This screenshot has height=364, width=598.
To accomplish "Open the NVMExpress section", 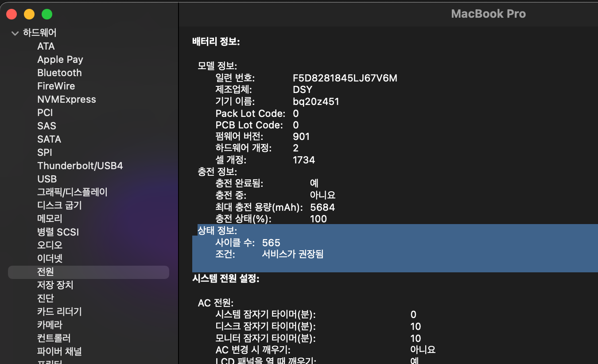I will tap(66, 99).
